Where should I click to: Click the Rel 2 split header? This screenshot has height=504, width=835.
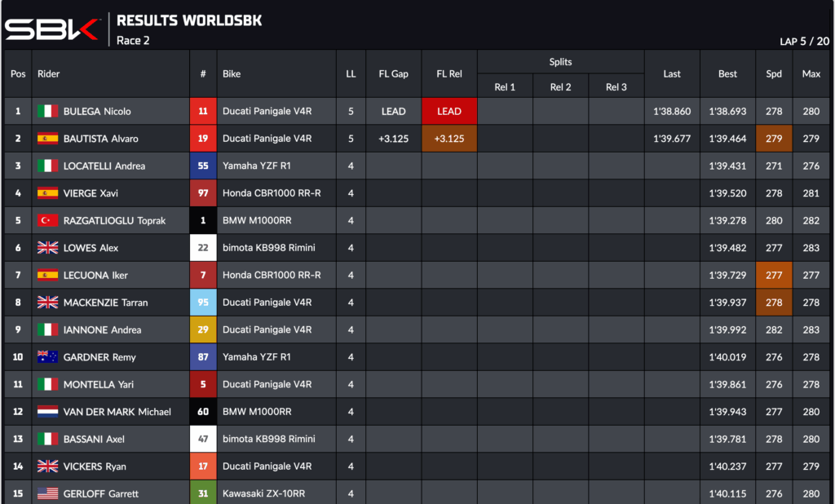[560, 87]
